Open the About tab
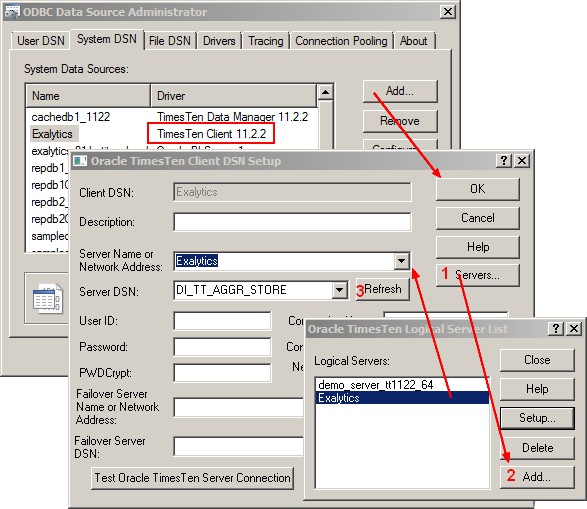 coord(413,41)
